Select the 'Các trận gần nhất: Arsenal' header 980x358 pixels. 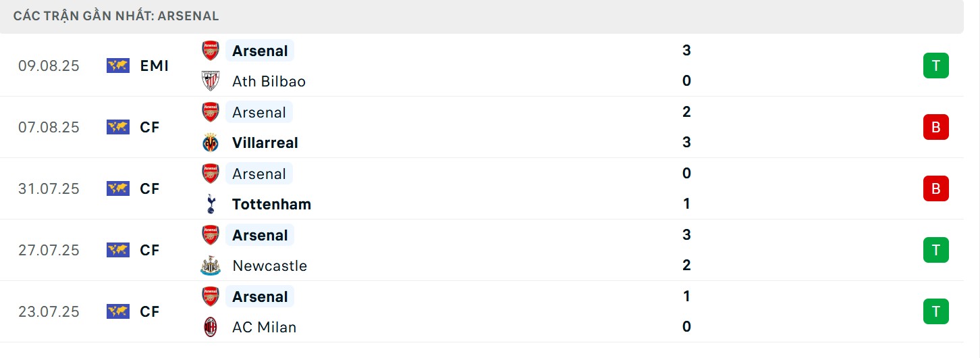click(x=116, y=16)
